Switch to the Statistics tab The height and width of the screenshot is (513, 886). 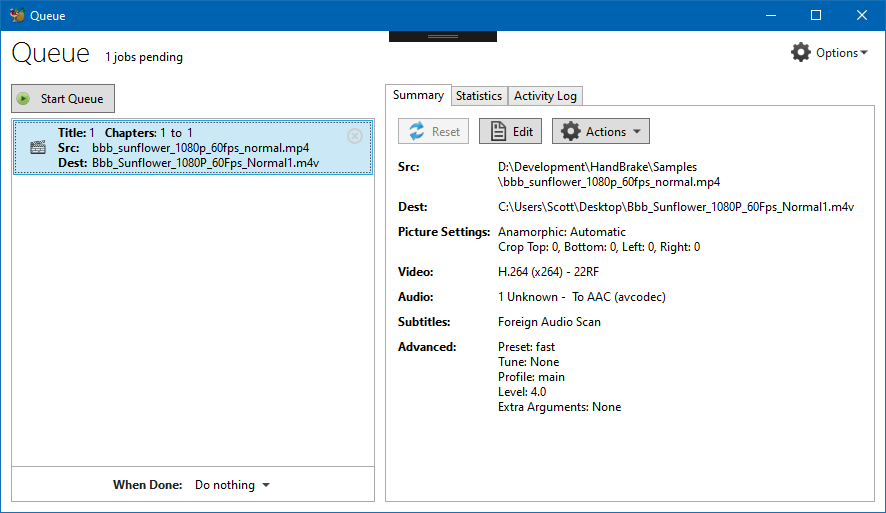pos(479,96)
